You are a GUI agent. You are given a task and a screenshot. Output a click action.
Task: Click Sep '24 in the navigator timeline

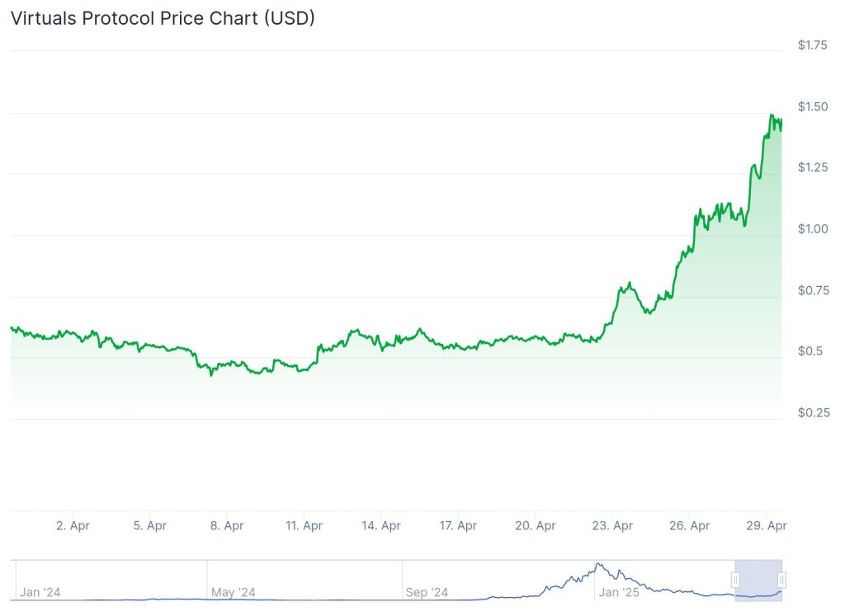[x=427, y=592]
